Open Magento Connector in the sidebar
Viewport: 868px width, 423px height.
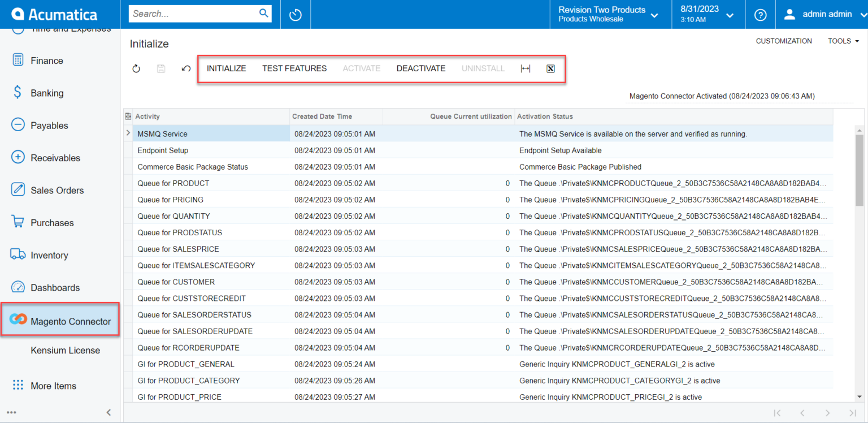pyautogui.click(x=60, y=321)
